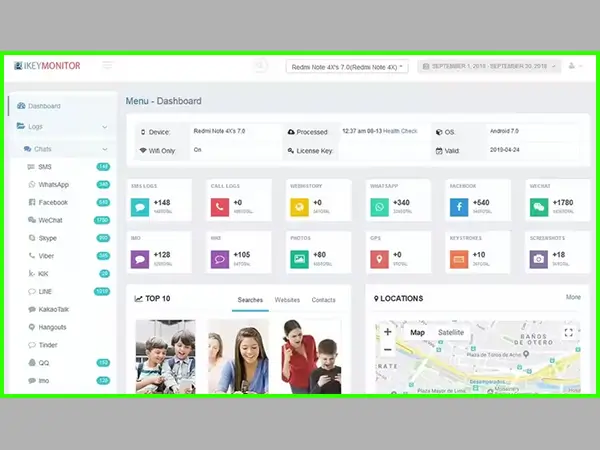
Task: Zoom in the map with plus button
Action: pyautogui.click(x=387, y=332)
